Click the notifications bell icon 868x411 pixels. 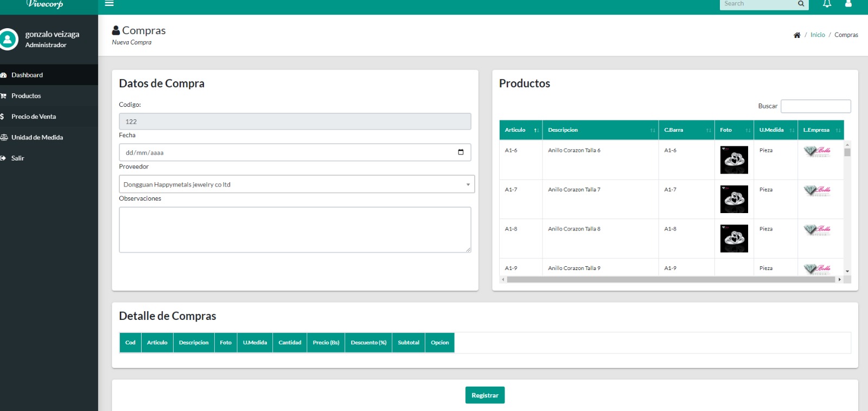[827, 4]
